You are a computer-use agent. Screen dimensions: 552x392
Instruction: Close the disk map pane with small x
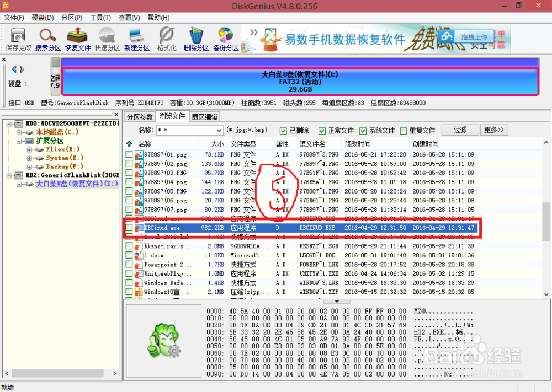tap(4, 60)
